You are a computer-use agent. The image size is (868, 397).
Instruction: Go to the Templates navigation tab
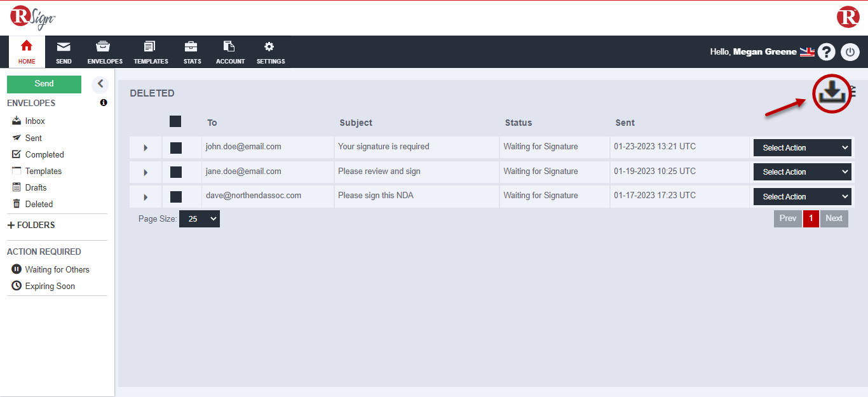coord(151,52)
